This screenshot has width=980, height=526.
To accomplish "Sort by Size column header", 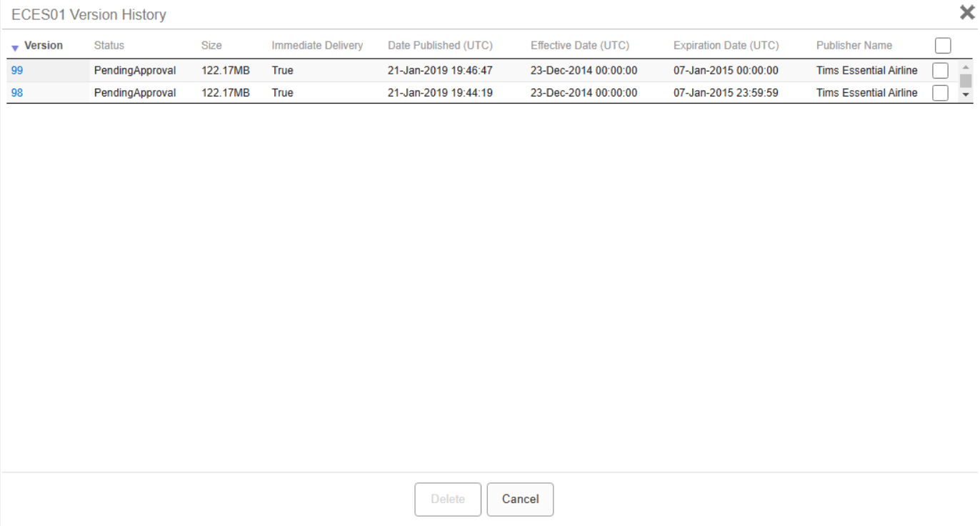I will pyautogui.click(x=211, y=45).
